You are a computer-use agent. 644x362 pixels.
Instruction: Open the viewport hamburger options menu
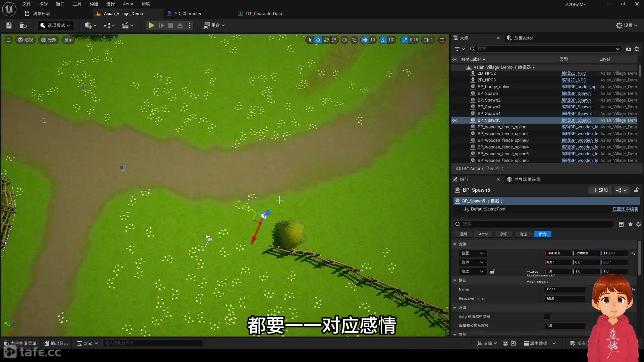click(x=9, y=40)
